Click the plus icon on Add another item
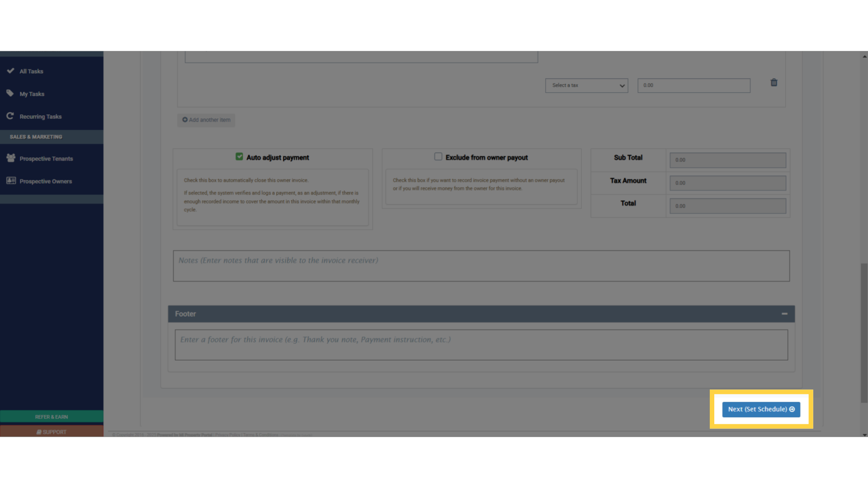This screenshot has height=488, width=868. pos(185,120)
